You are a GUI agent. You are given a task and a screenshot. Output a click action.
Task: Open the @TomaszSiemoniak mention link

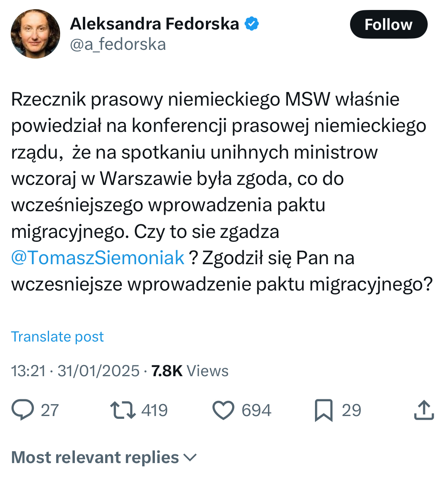pos(98,258)
